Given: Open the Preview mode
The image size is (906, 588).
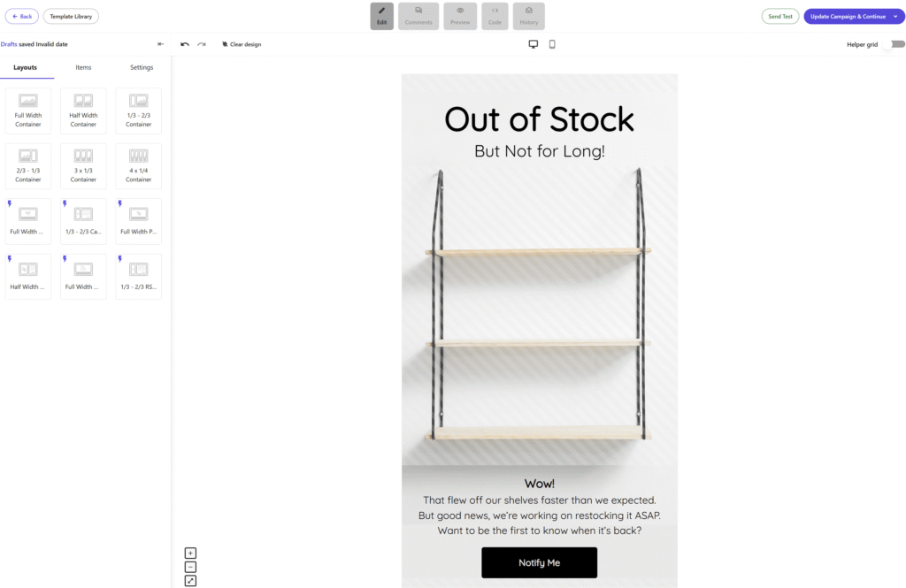Looking at the screenshot, I should click(x=460, y=16).
